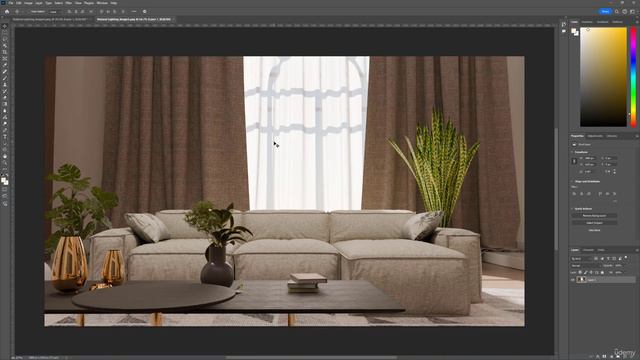640x360 pixels.
Task: Toggle Lock position icon in Layers panel
Action: point(591,272)
